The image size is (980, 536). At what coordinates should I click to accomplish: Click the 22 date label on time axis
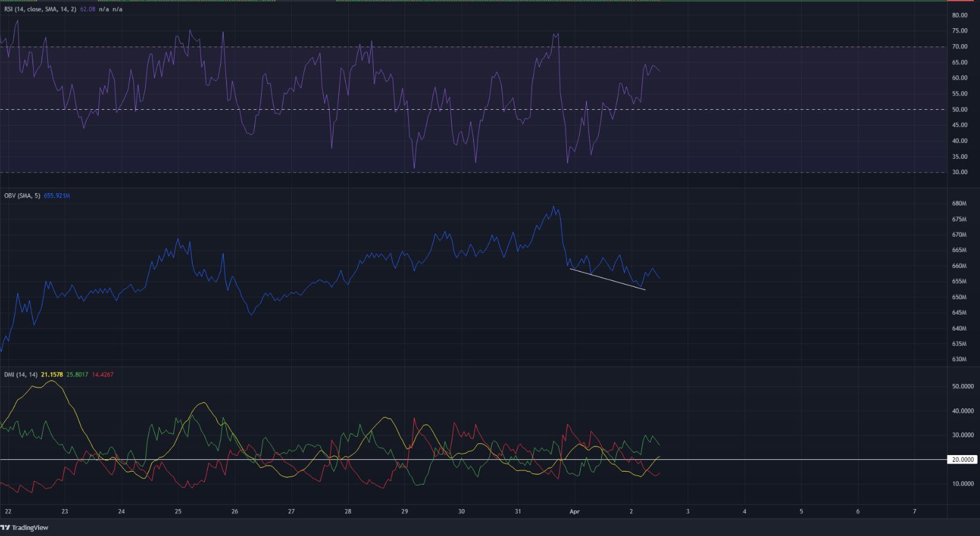point(8,511)
